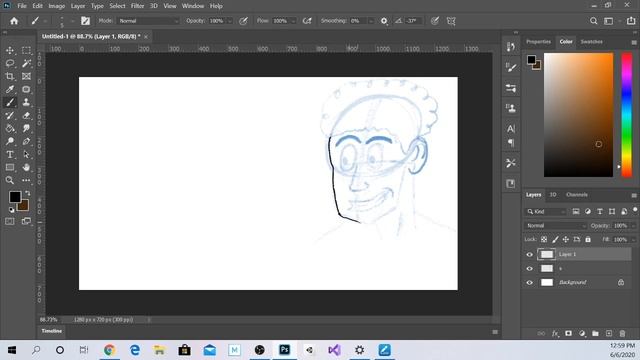
Task: Open the brush settings panel toggle
Action: pyautogui.click(x=85, y=21)
